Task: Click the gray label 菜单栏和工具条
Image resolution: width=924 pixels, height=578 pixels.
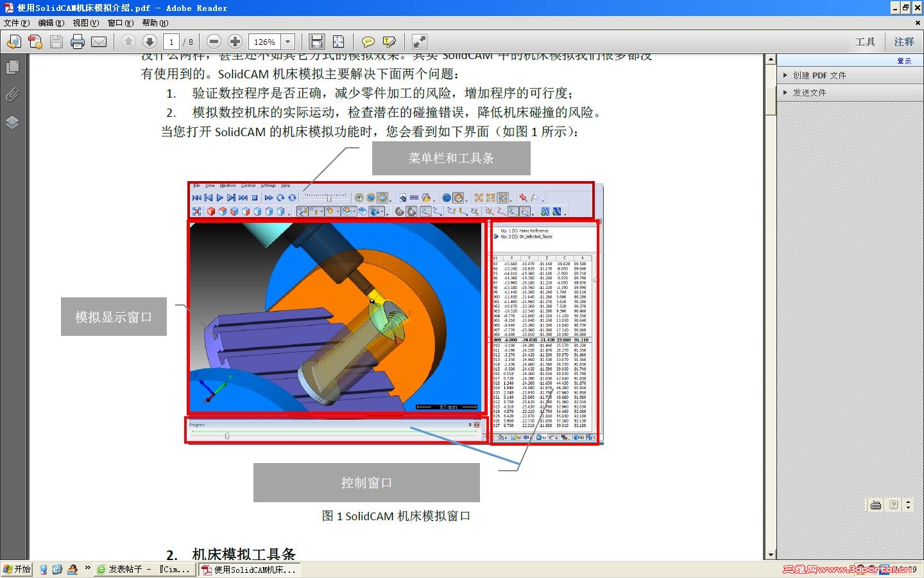Action: tap(451, 158)
